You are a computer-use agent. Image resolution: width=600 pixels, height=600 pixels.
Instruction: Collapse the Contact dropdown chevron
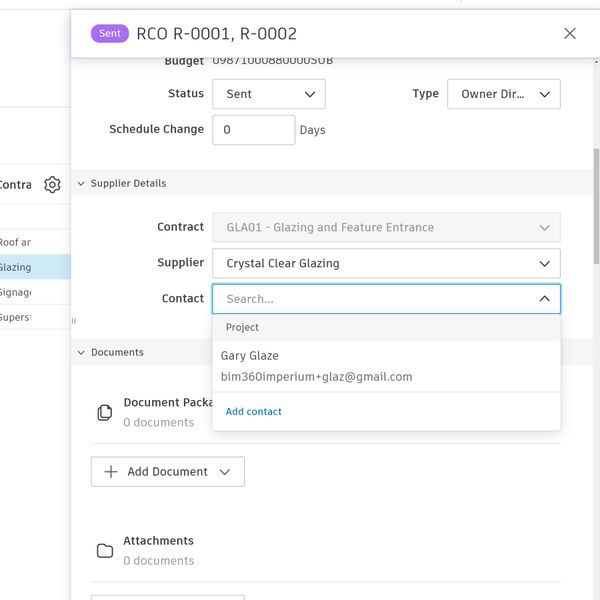(544, 299)
